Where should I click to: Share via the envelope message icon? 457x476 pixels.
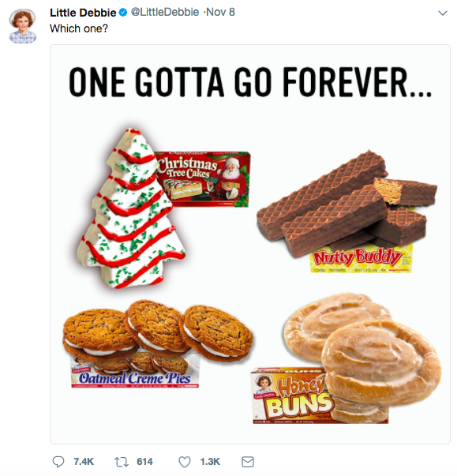coord(247,462)
